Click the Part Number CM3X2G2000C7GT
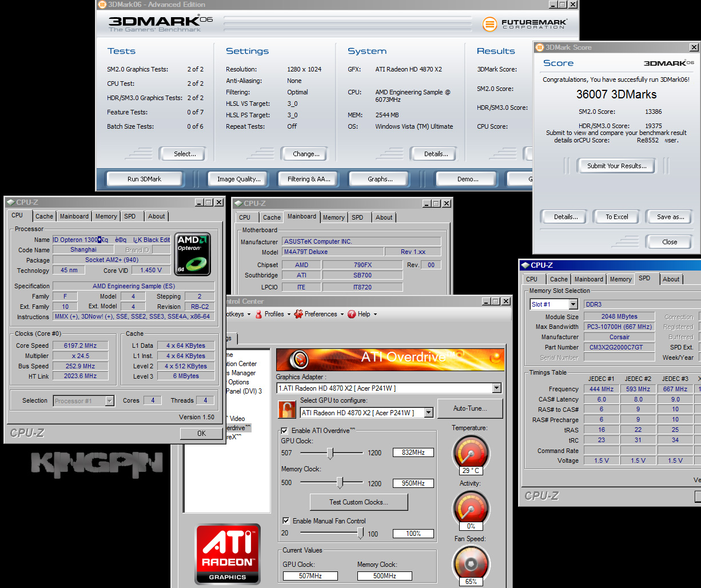This screenshot has height=588, width=701. coord(620,347)
